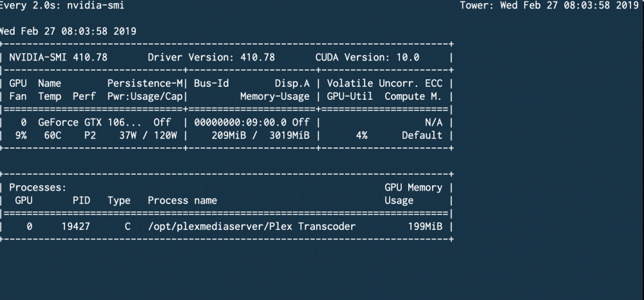This screenshot has width=644, height=300.
Task: Click the performance state 'P2'
Action: [90, 135]
